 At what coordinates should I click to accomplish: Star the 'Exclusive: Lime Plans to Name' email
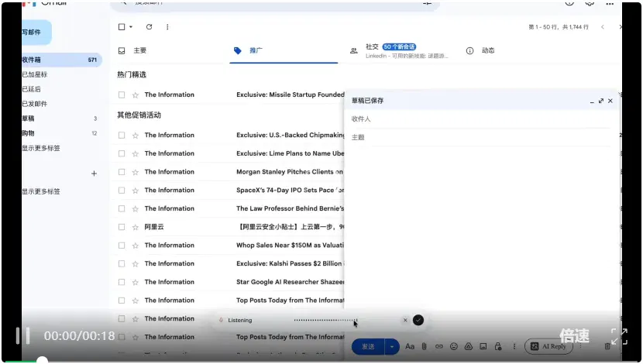tap(136, 153)
